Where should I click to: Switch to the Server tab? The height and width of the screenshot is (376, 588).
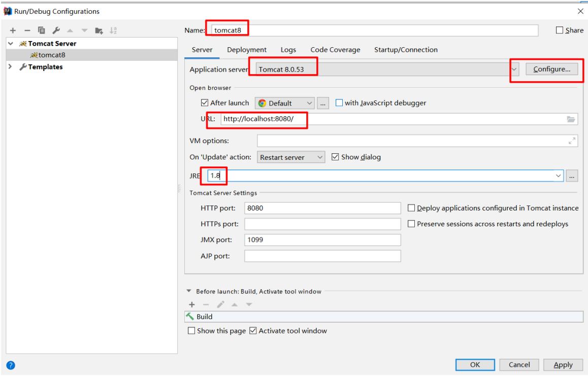tap(202, 50)
